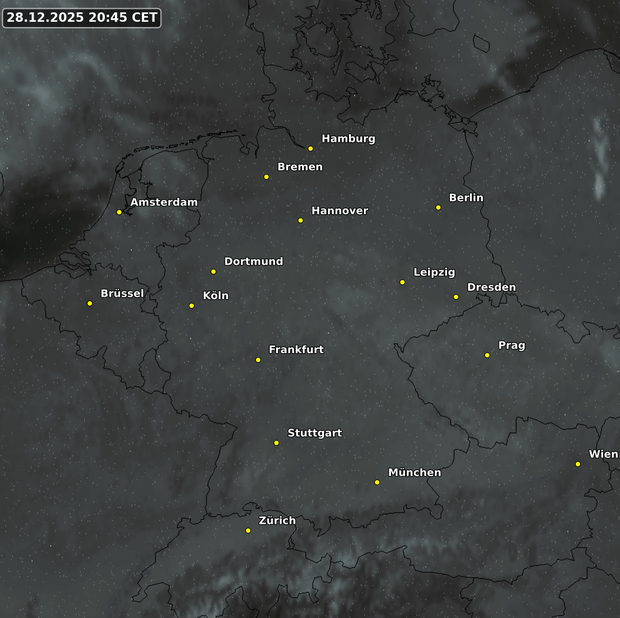The image size is (620, 618).
Task: Select the yellow Amsterdam marker dot
Action: [x=119, y=212]
